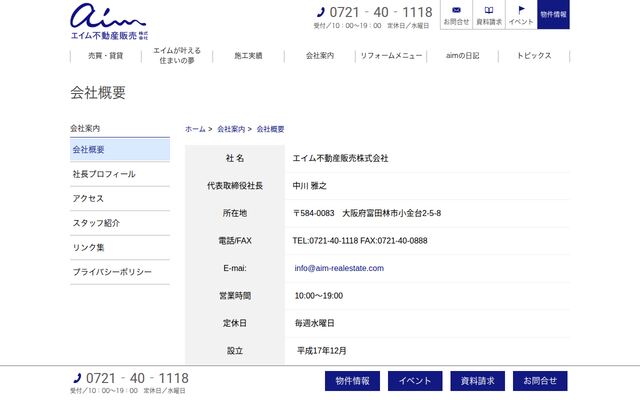640x400 pixels.
Task: Open the リフォームメニュー navigation item
Action: coord(391,56)
